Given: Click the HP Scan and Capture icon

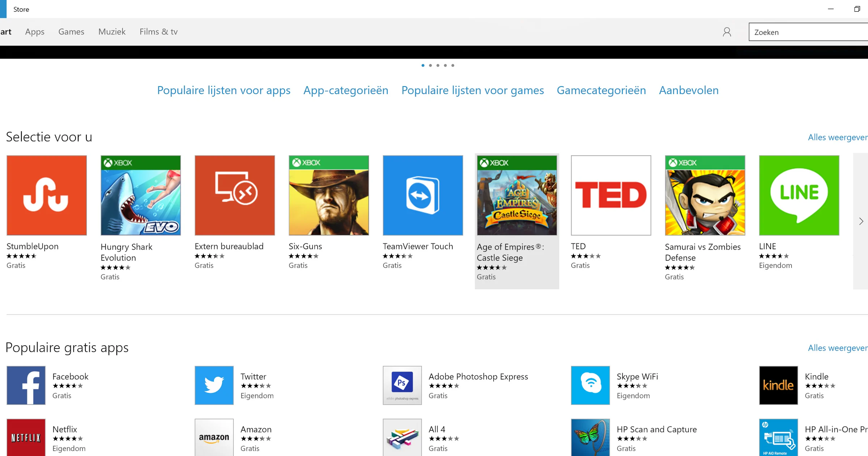Looking at the screenshot, I should point(590,437).
